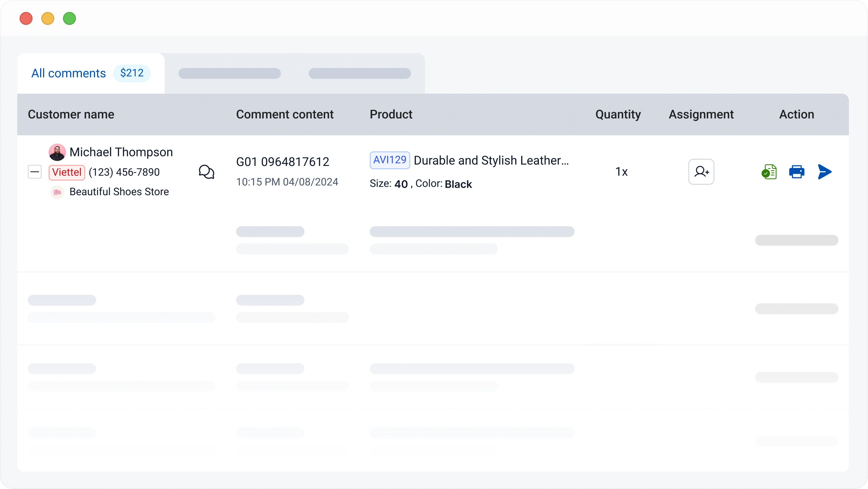Open the Michael Thompson customer name link
The width and height of the screenshot is (868, 489).
tap(121, 152)
